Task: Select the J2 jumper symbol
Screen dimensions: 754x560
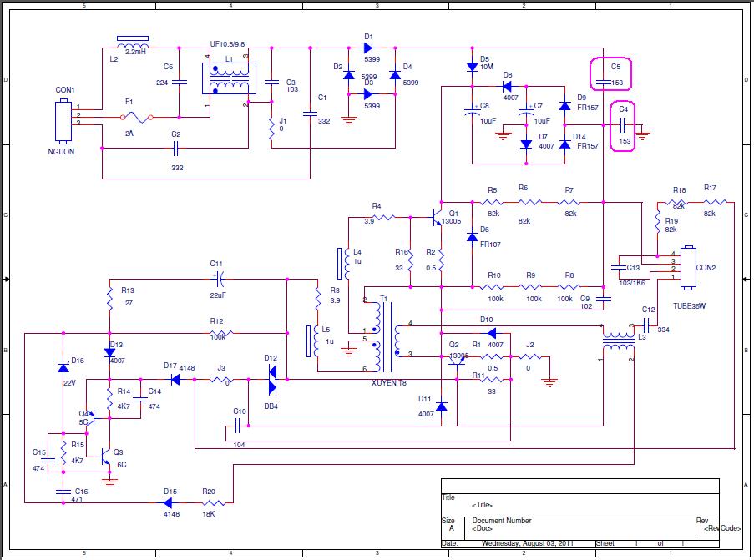Action: click(530, 356)
